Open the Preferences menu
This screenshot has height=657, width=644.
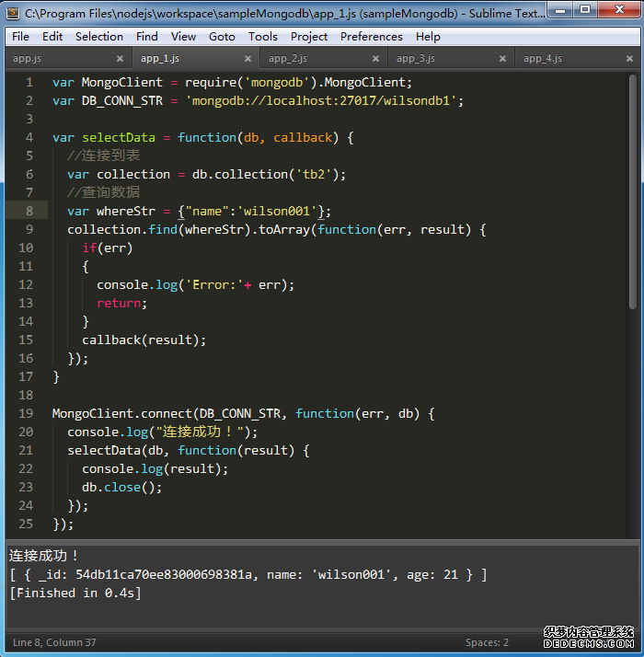tap(371, 37)
